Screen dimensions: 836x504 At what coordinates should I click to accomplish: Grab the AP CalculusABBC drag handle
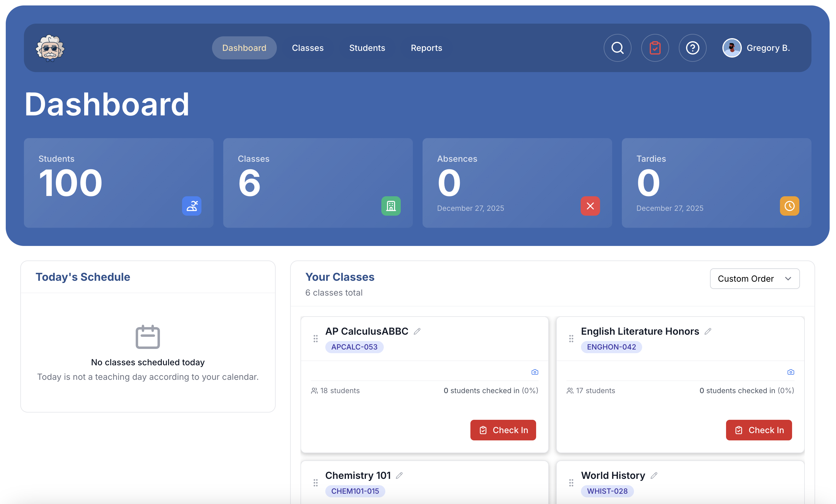coord(316,339)
